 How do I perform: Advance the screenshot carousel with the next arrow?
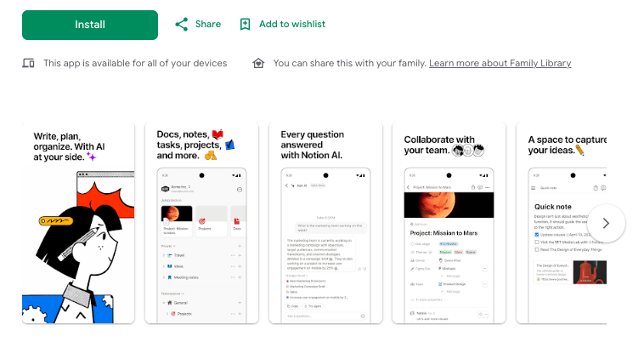click(x=606, y=223)
